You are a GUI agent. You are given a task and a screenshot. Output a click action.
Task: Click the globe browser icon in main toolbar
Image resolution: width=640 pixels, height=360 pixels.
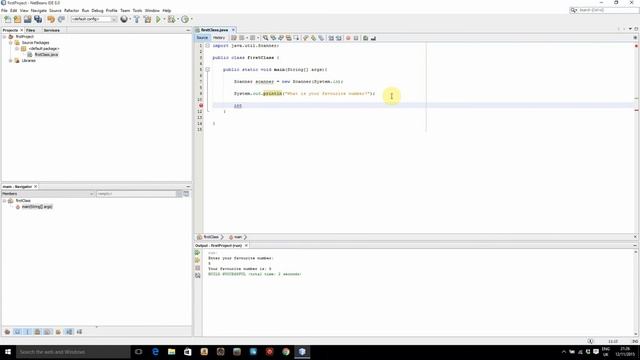pos(124,19)
